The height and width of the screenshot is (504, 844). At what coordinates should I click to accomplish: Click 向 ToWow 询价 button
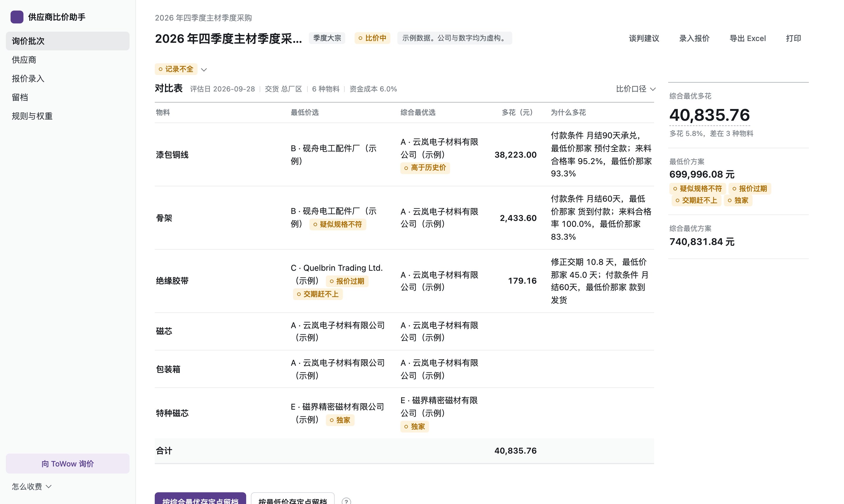pos(68,464)
